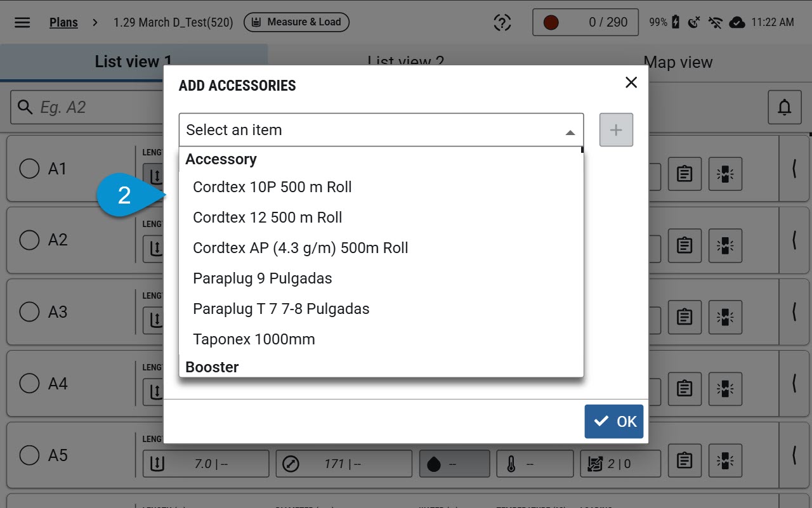Open the A5 temperature field

point(535,464)
